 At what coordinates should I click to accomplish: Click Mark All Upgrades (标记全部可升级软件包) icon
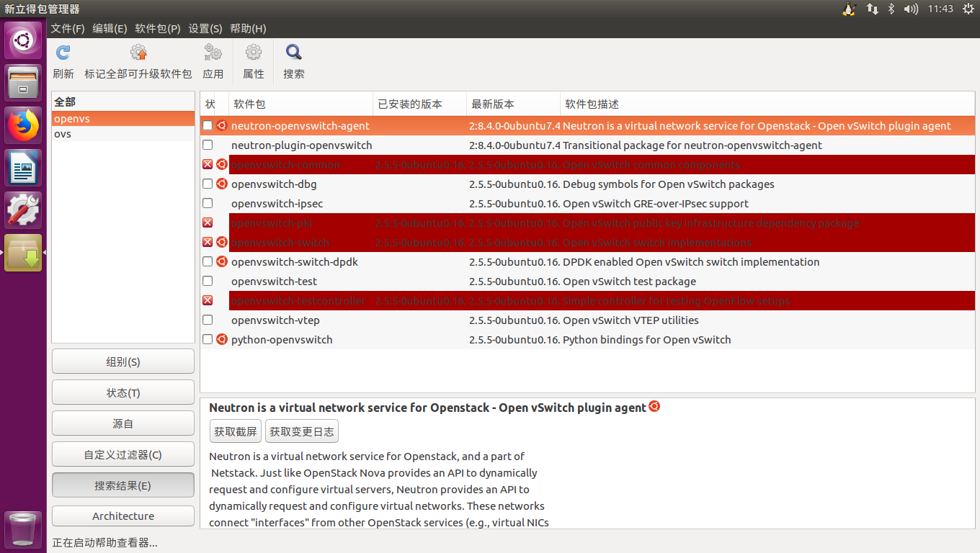click(138, 53)
